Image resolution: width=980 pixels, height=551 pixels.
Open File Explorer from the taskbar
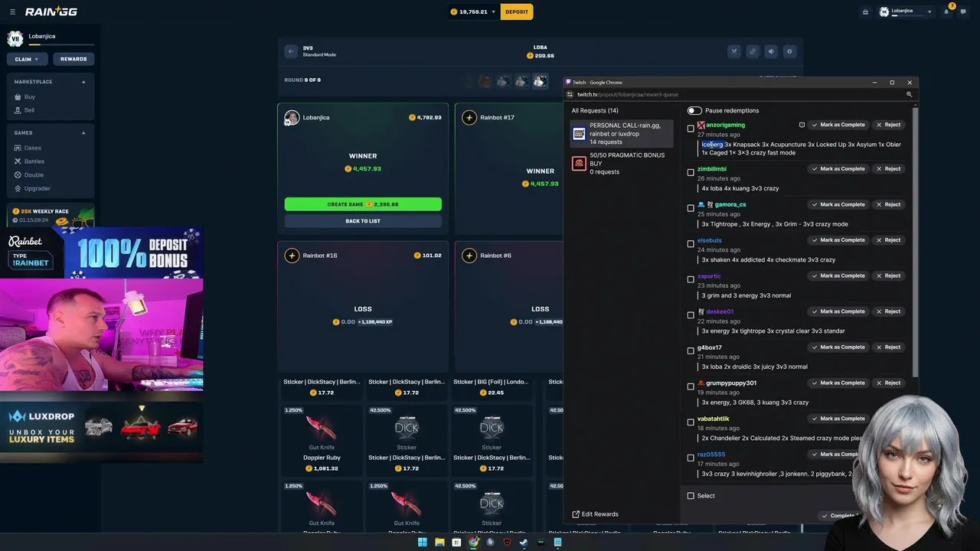pos(439,543)
